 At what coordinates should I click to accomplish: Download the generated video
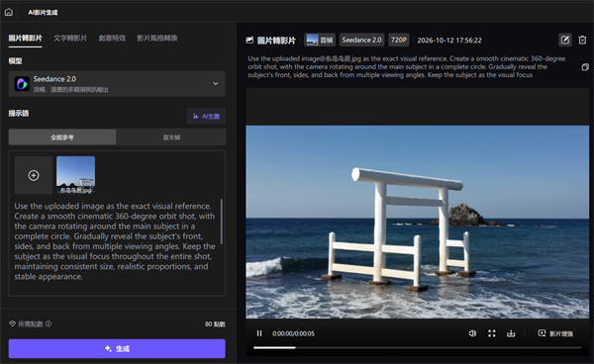pyautogui.click(x=511, y=333)
